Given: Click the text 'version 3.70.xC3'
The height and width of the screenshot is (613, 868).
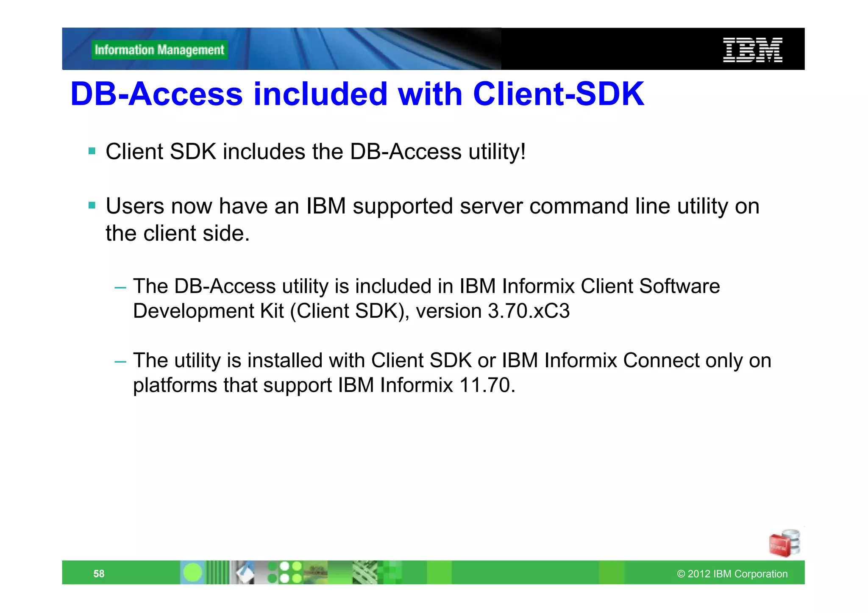Looking at the screenshot, I should click(x=493, y=311).
